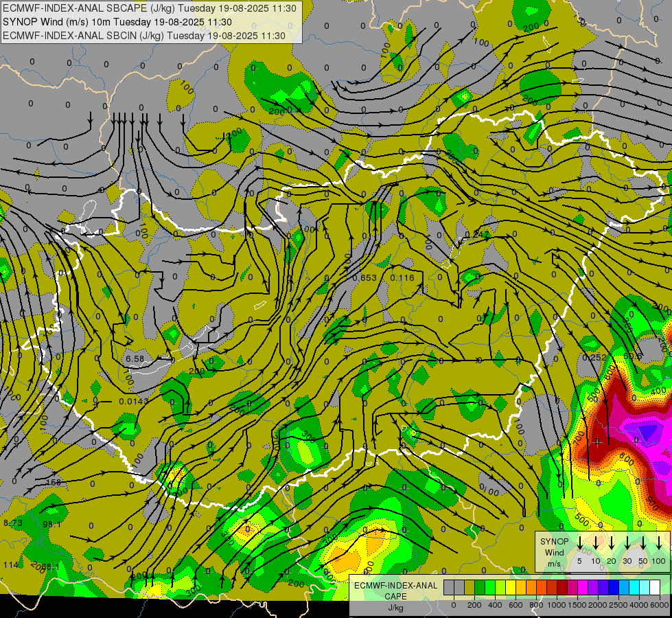Click the 0.653 value on the map
Viewport: 672px width, 618px height.
[x=364, y=278]
